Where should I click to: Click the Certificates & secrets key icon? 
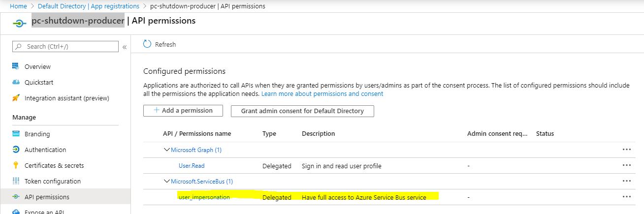click(15, 165)
